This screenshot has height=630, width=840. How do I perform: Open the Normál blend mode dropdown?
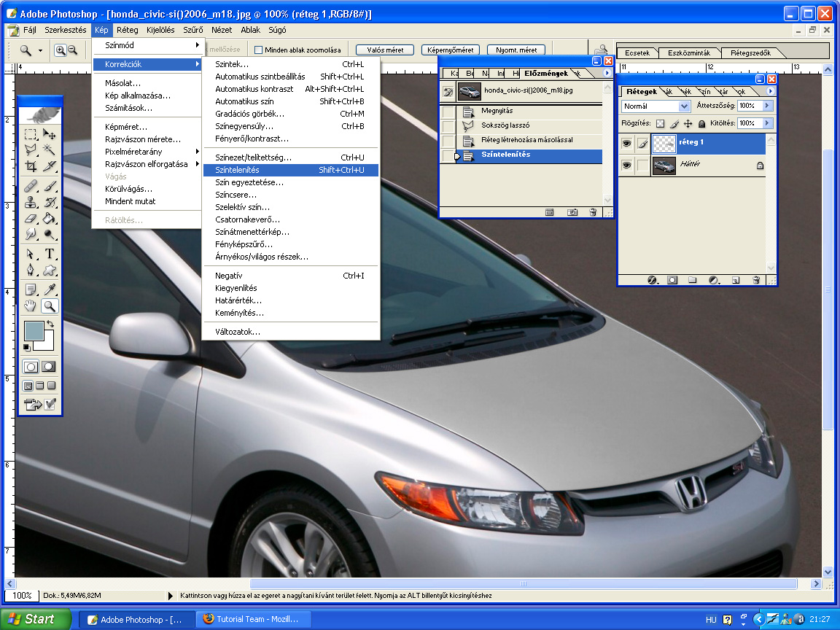point(684,106)
